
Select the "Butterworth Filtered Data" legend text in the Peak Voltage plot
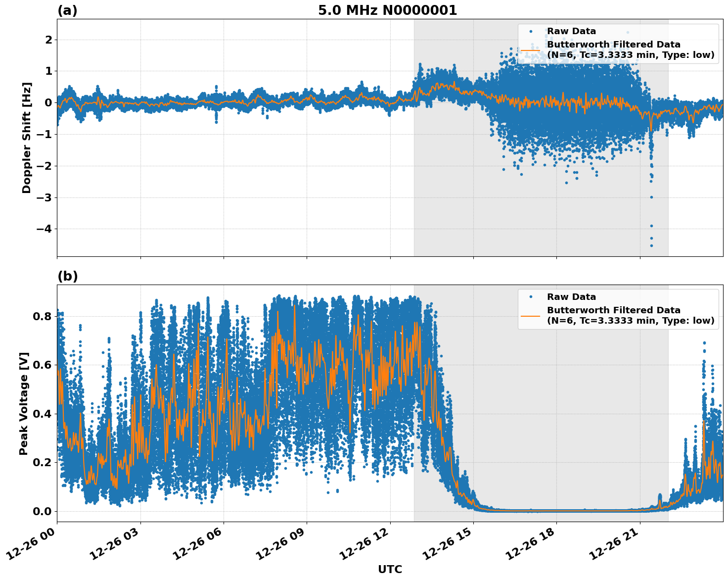[613, 310]
